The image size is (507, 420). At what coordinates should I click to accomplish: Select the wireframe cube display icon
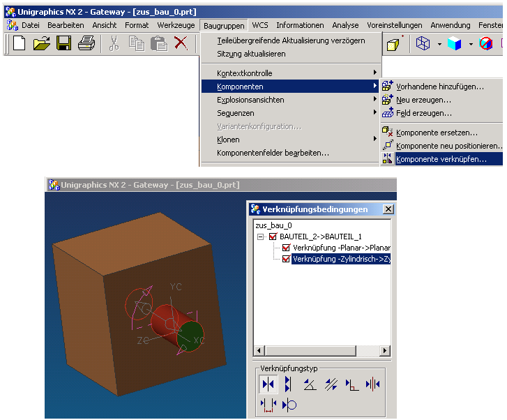(x=423, y=43)
